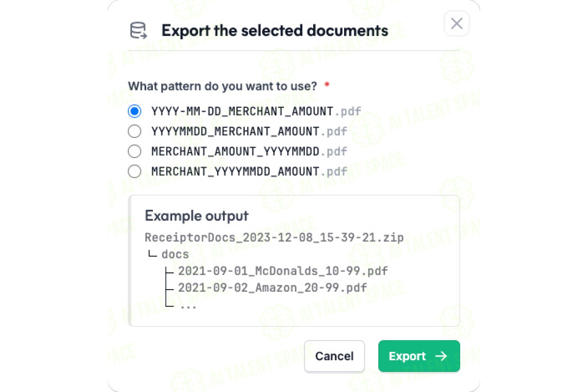Click the arrow icon inside the Export button

[441, 356]
